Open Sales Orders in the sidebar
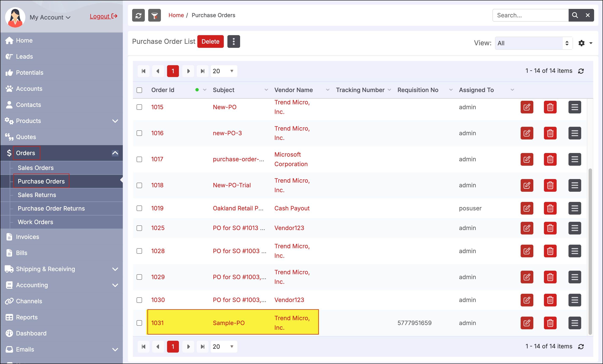This screenshot has width=603, height=364. [x=36, y=168]
